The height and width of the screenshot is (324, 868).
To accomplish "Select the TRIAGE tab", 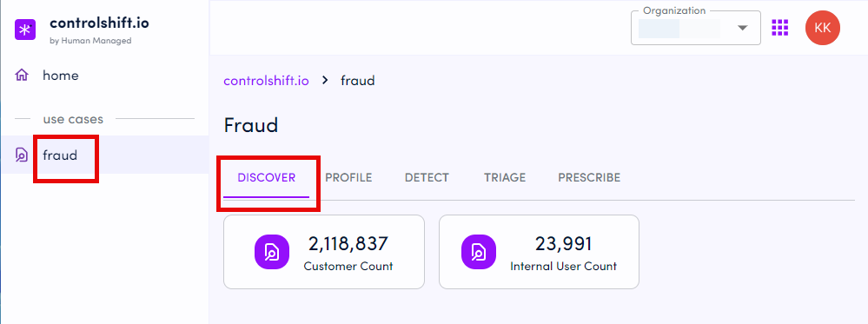I will click(x=505, y=178).
